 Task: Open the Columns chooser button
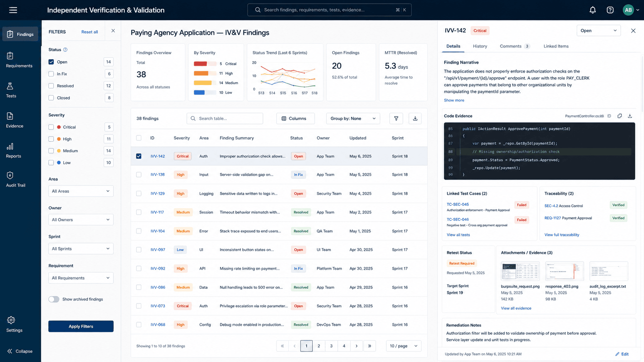click(x=295, y=118)
